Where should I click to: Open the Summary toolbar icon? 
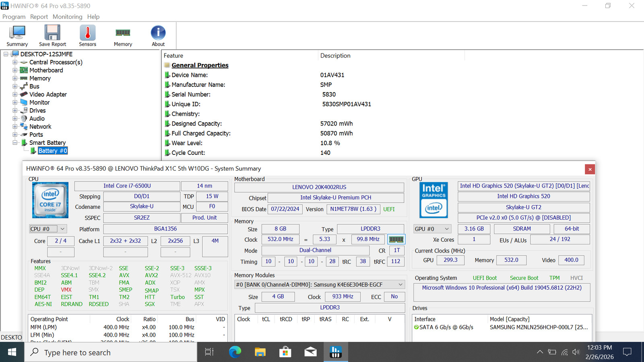click(x=17, y=36)
